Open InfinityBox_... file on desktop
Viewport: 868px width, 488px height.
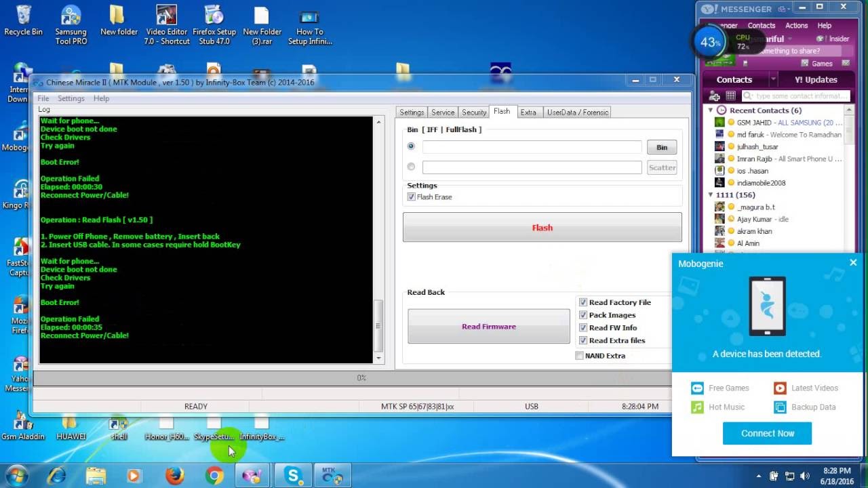click(262, 430)
